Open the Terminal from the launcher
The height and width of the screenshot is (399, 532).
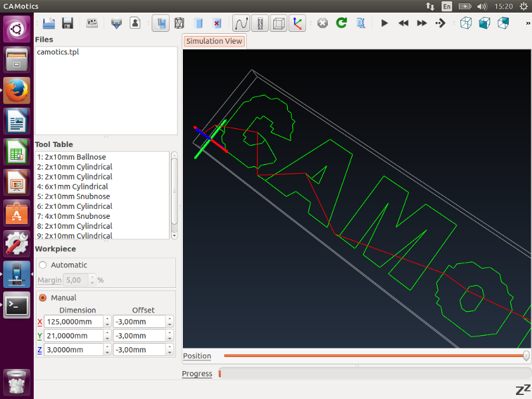click(17, 305)
